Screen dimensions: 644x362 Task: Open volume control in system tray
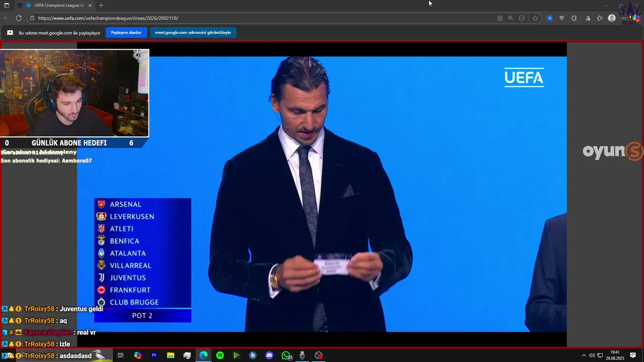point(592,355)
